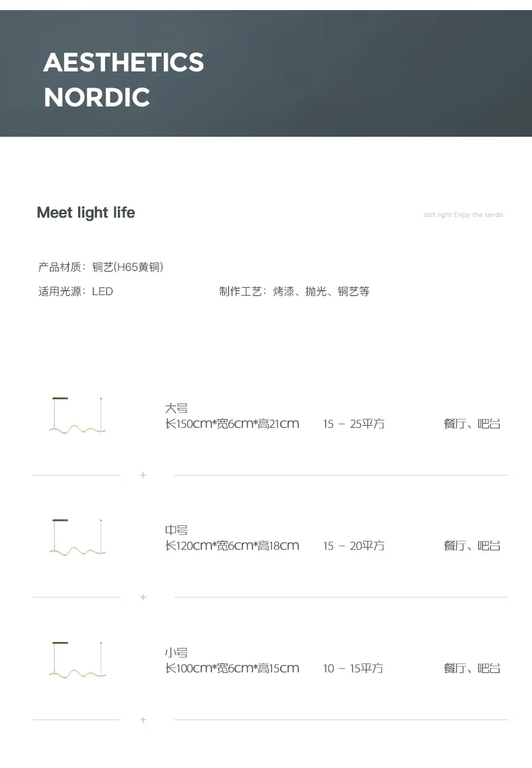Click the 制作工艺 烤漆、抛光、铜艺等 text
This screenshot has height=768, width=532.
(x=294, y=292)
